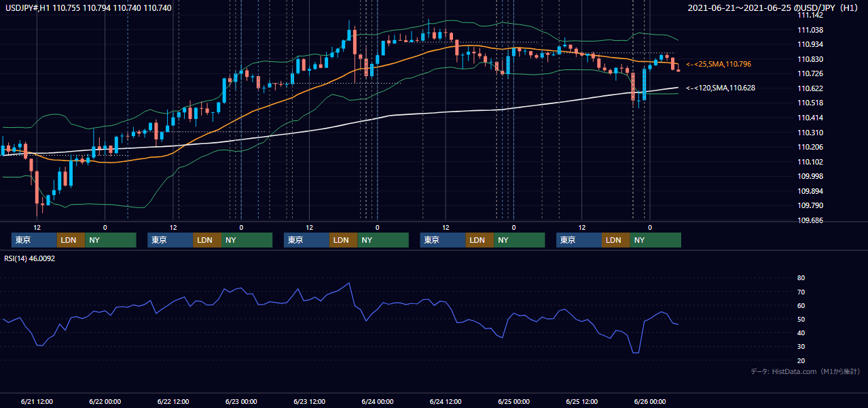Click the 109.686 price axis label
The width and height of the screenshot is (868, 408).
click(x=810, y=220)
